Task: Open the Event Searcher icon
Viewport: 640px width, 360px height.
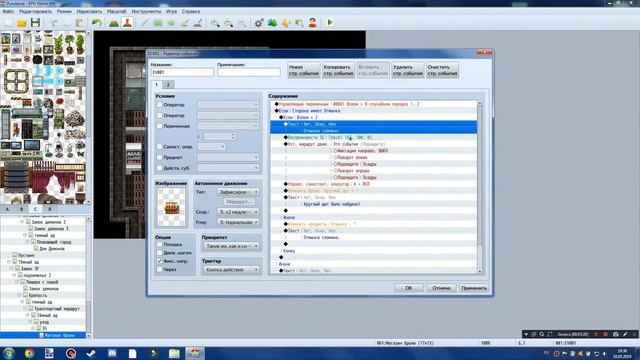Action: [x=299, y=22]
